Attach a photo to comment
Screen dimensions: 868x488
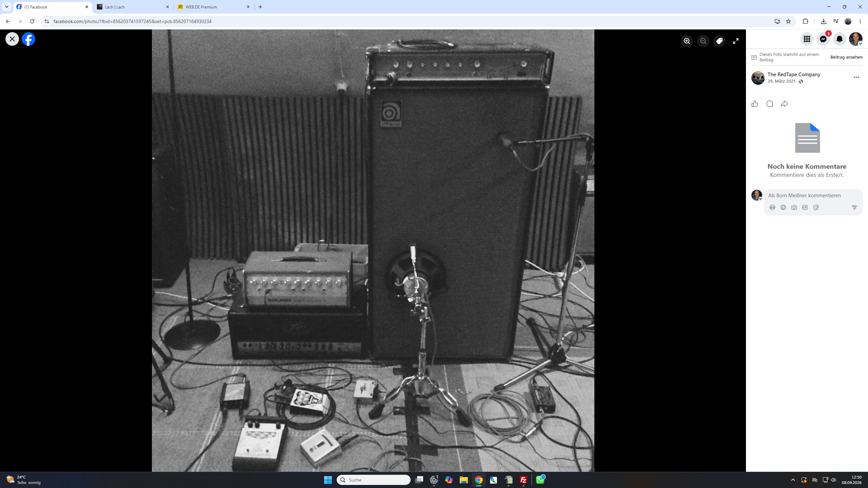point(794,207)
